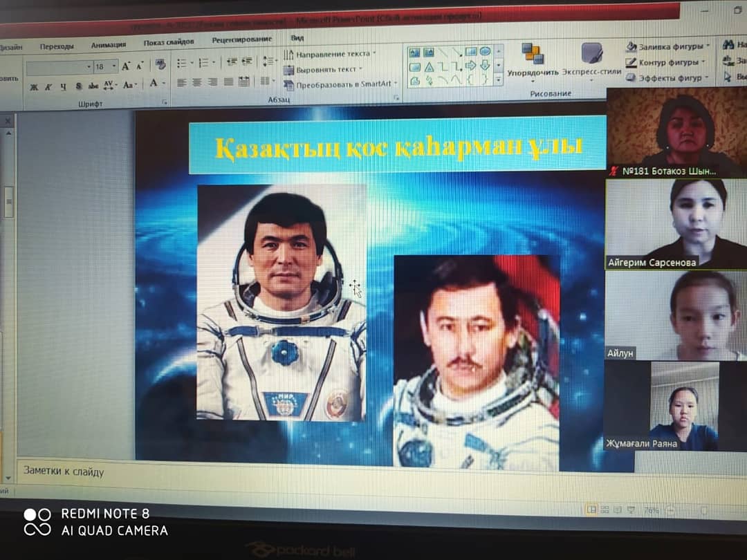Open the Рецензирование tab

pyautogui.click(x=242, y=39)
